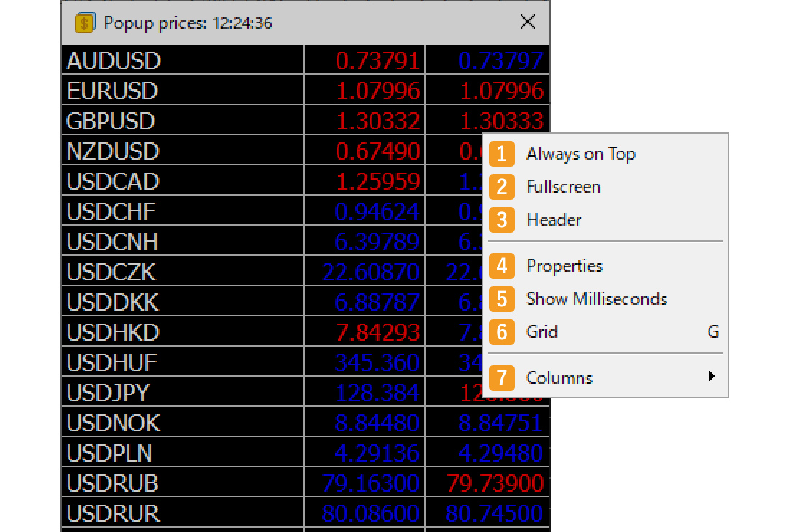This screenshot has height=532, width=791.
Task: Click the orange 7 badge beside Columns
Action: tap(501, 377)
